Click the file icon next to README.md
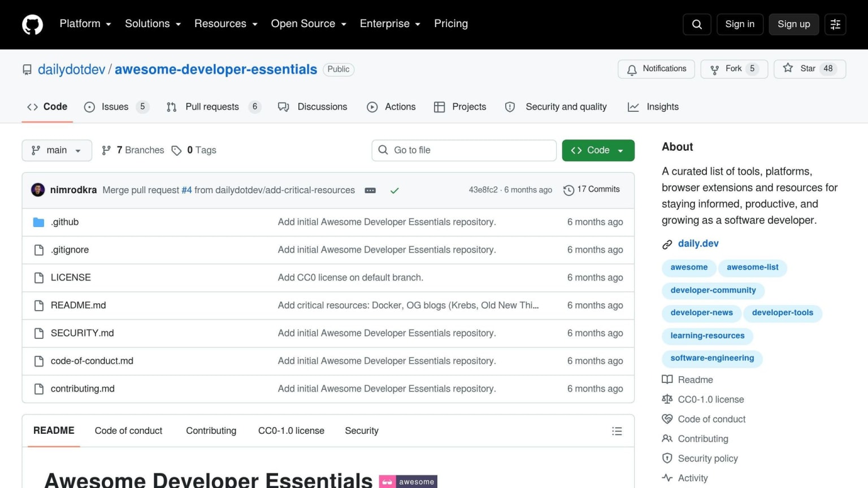The height and width of the screenshot is (488, 868). click(x=38, y=306)
